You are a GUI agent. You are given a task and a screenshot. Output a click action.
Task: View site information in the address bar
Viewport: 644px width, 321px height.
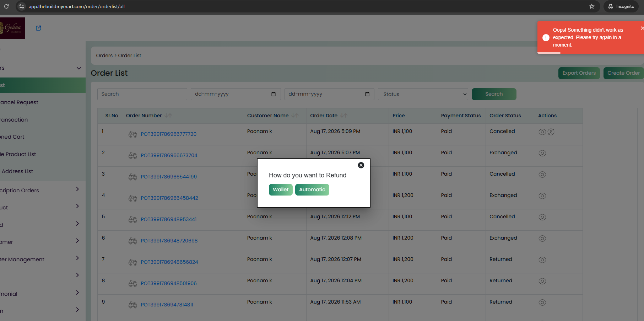(22, 6)
